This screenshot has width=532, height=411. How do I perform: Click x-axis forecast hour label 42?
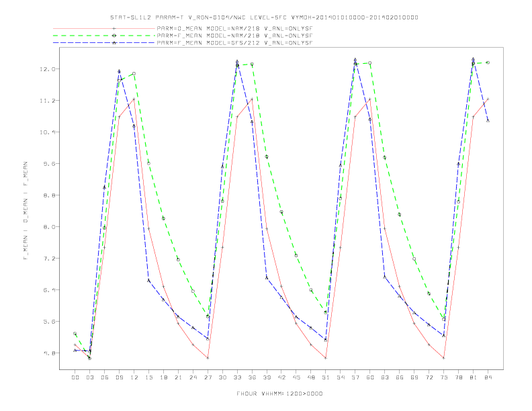click(281, 377)
